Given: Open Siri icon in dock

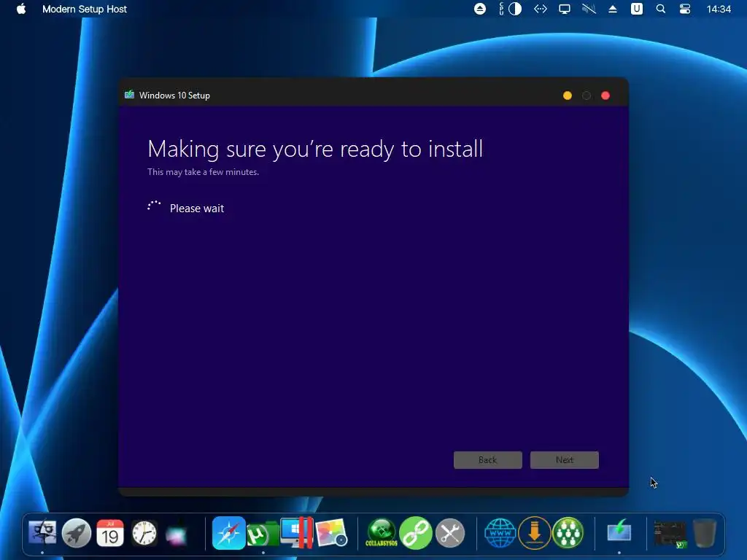Looking at the screenshot, I should (177, 534).
